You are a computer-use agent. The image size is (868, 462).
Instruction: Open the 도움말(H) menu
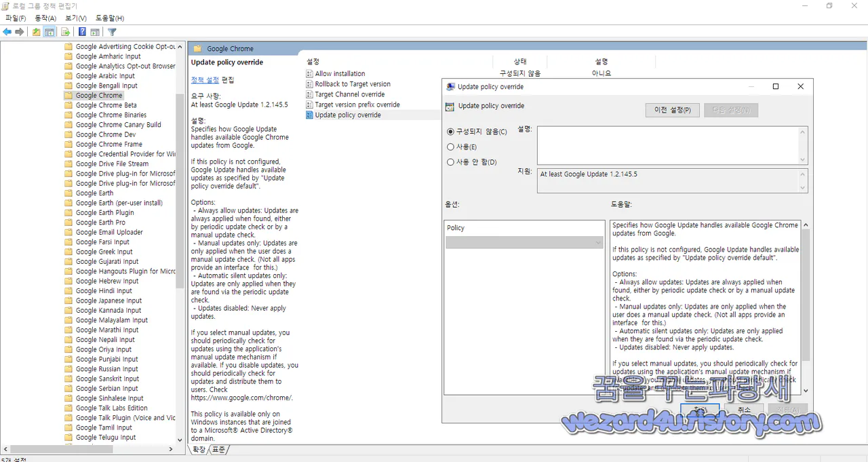click(x=110, y=18)
